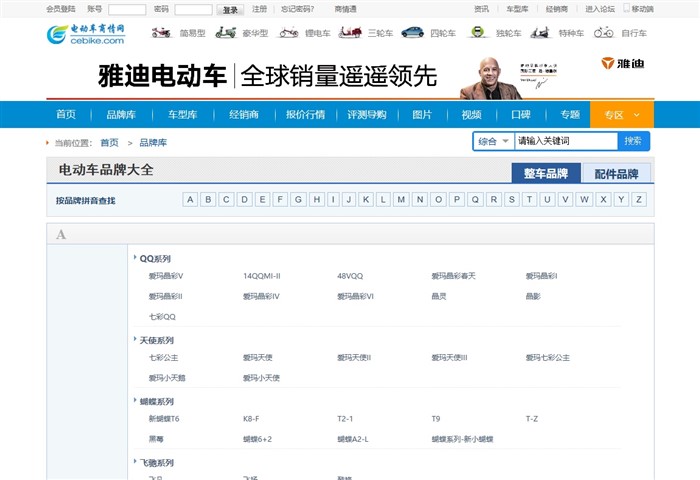Open the 进入论坛 forum link
Image resolution: width=700 pixels, height=480 pixels.
(x=600, y=9)
